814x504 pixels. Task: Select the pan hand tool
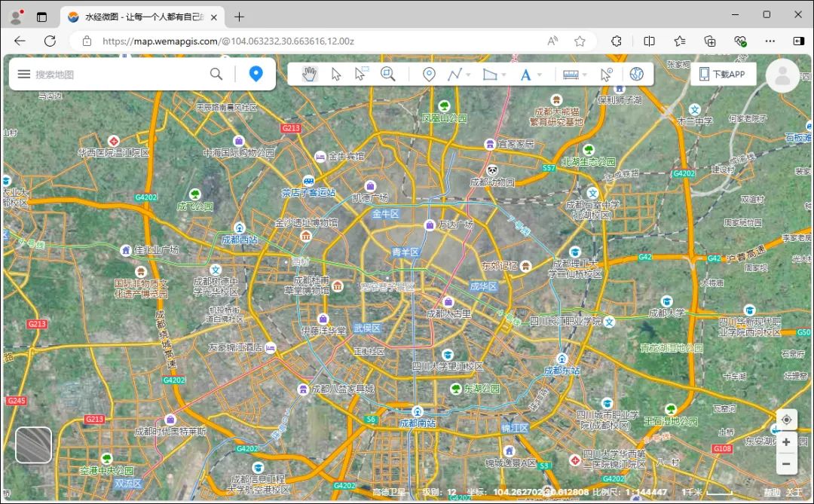tap(310, 75)
